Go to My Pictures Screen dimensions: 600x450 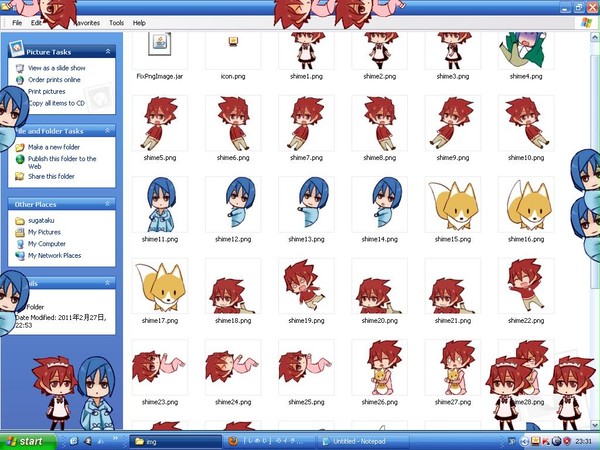tap(44, 232)
